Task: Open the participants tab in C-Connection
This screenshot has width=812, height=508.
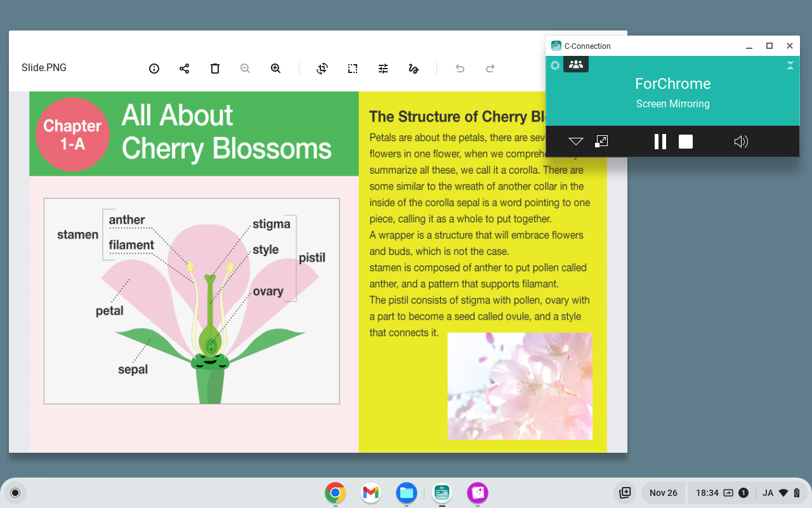Action: tap(576, 64)
